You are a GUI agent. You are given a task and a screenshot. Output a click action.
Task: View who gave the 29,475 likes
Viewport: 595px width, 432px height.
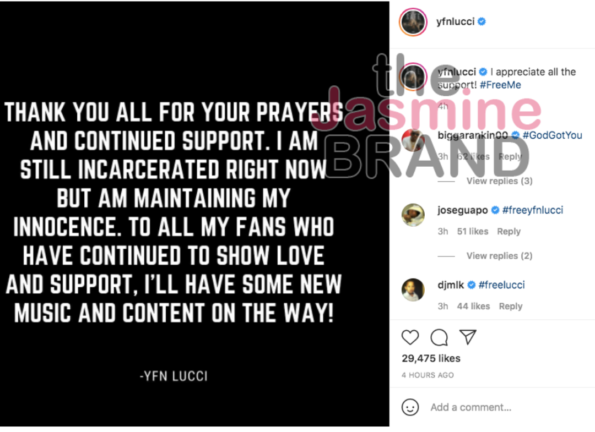(x=431, y=358)
